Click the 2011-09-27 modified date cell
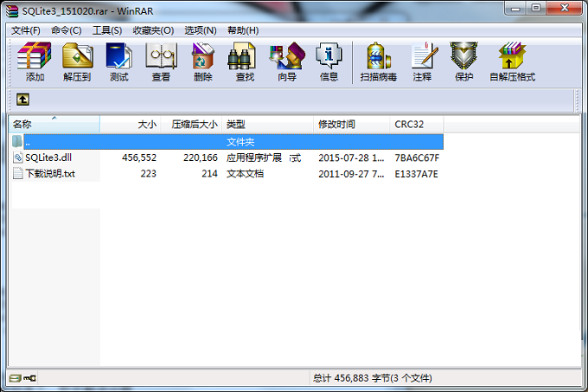588x392 pixels. coord(351,174)
